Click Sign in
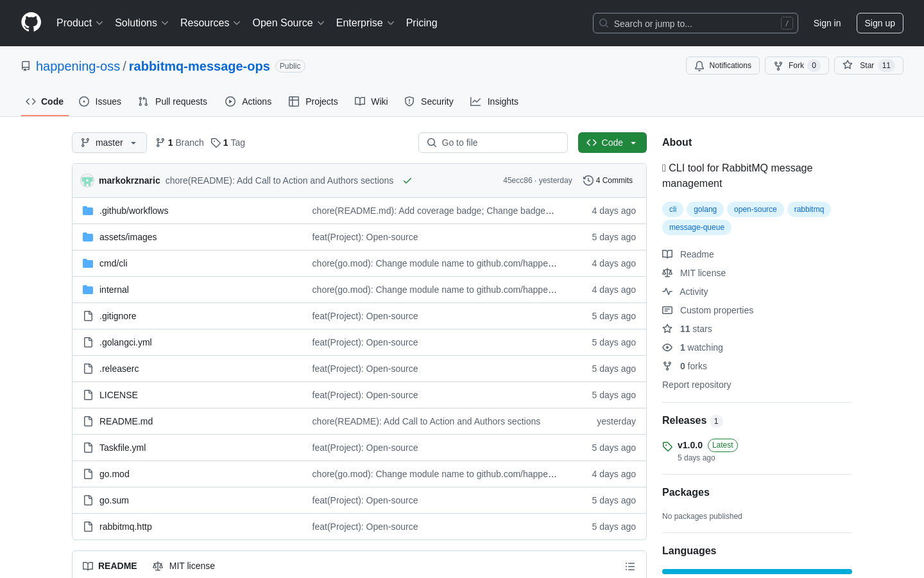Image resolution: width=924 pixels, height=578 pixels. (x=827, y=23)
